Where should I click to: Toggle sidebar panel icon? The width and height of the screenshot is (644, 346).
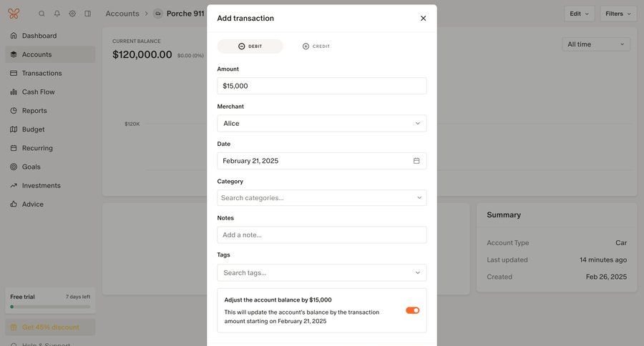coord(87,14)
